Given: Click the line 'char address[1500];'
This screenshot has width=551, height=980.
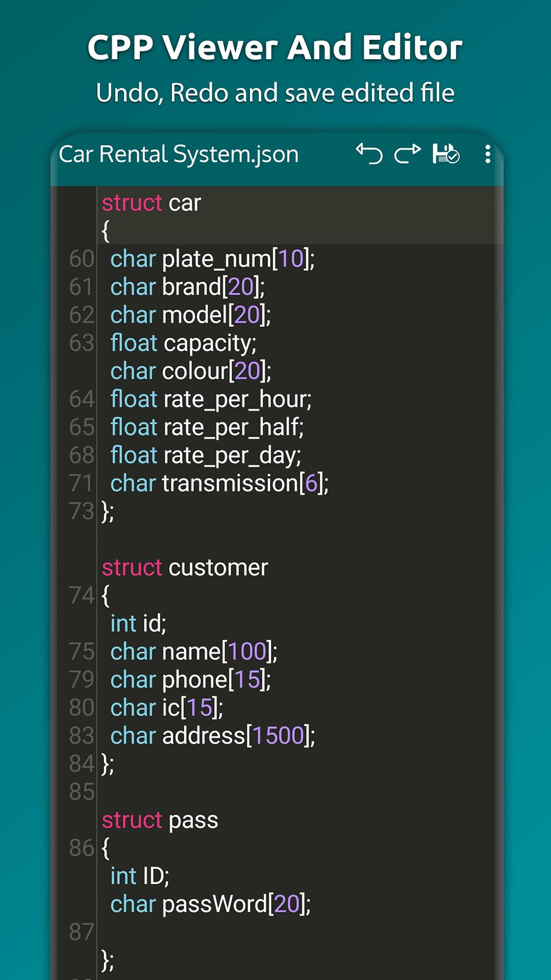Looking at the screenshot, I should (213, 736).
